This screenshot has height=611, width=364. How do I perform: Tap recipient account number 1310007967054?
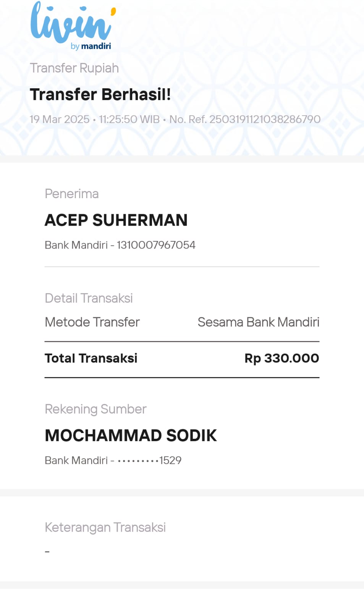coord(156,245)
